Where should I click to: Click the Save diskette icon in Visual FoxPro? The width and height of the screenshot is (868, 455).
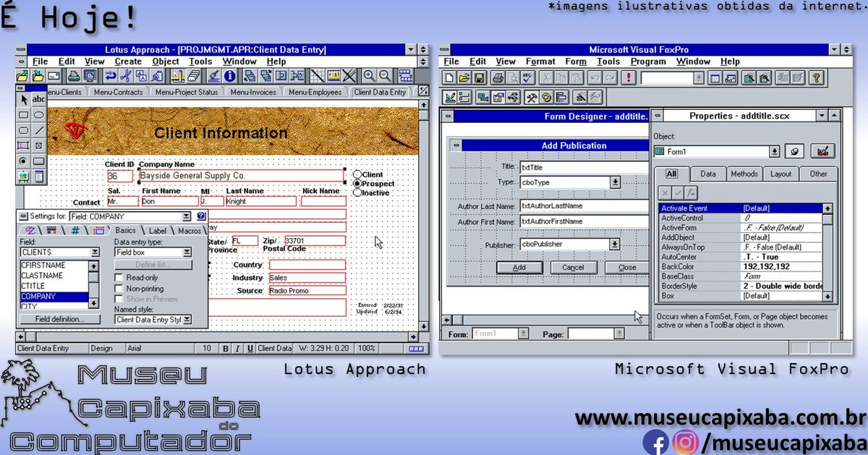478,77
